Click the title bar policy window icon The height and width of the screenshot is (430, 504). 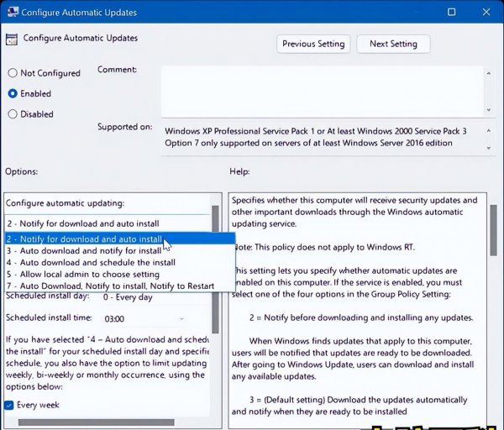click(x=13, y=12)
